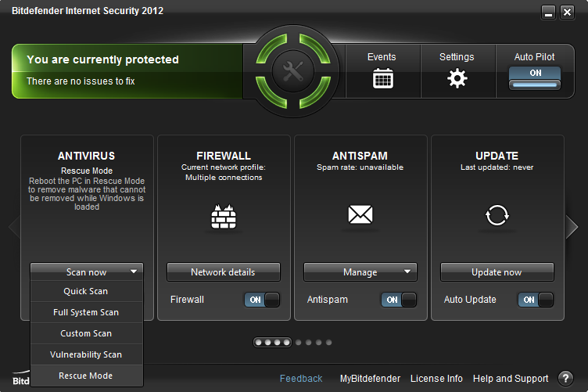Choose Vulnerability Scan entry
The image size is (588, 392).
[x=87, y=354]
